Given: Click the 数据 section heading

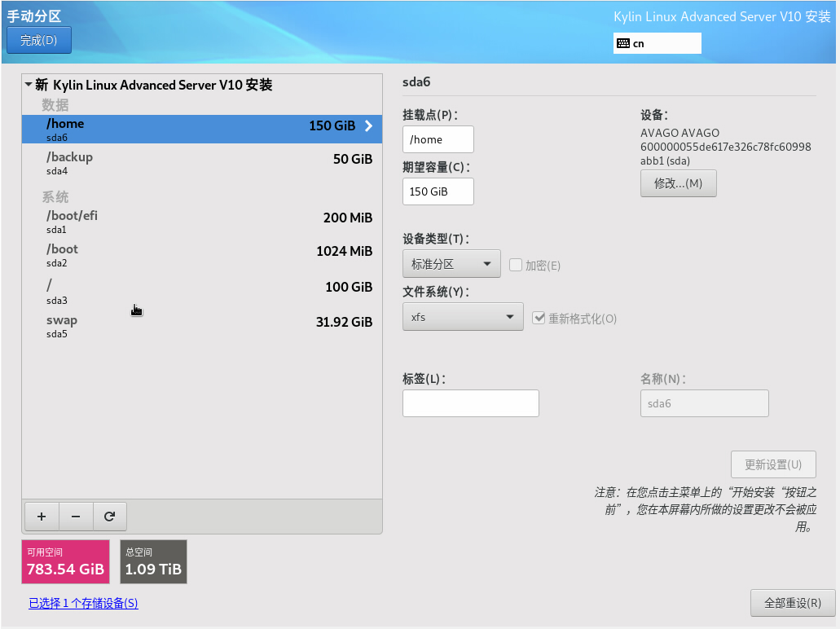Looking at the screenshot, I should click(55, 104).
